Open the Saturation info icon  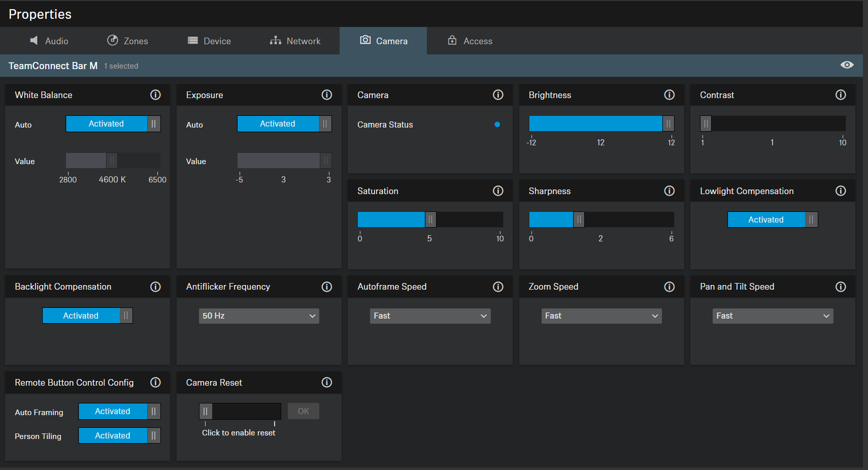pos(498,191)
